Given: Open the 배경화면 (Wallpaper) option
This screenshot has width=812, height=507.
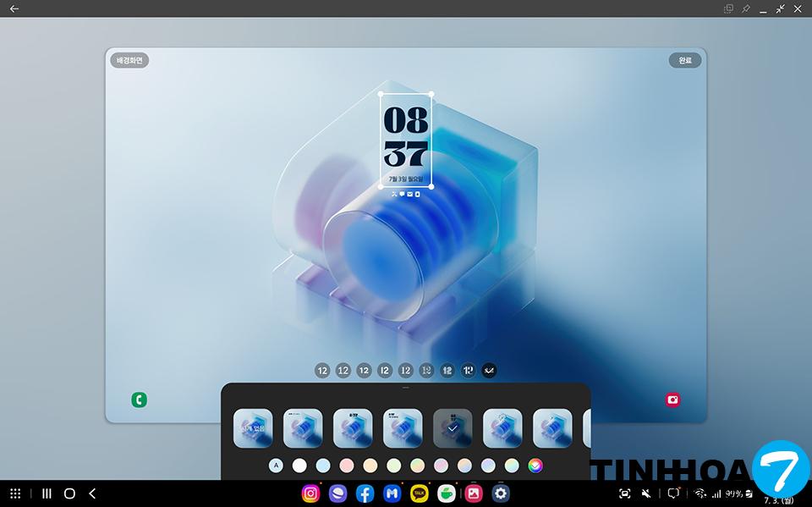Looking at the screenshot, I should click(x=129, y=60).
